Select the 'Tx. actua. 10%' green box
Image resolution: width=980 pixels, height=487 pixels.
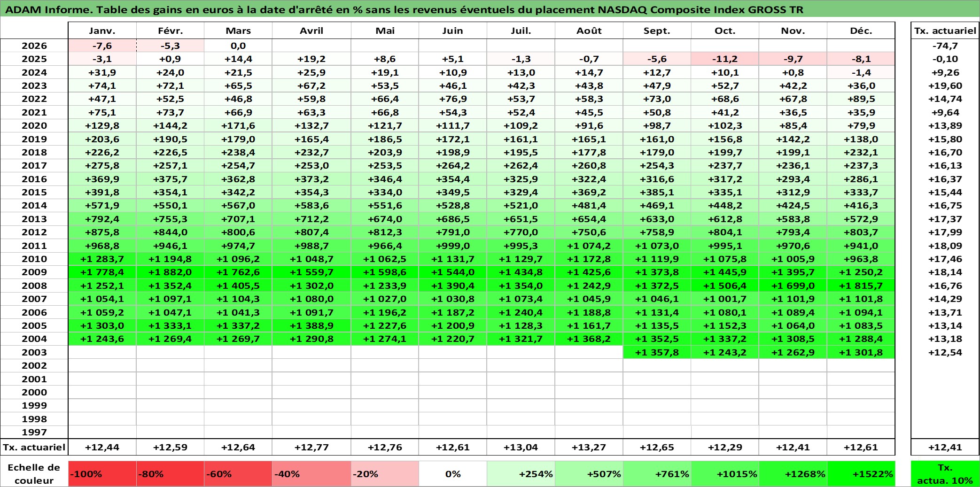pyautogui.click(x=945, y=473)
